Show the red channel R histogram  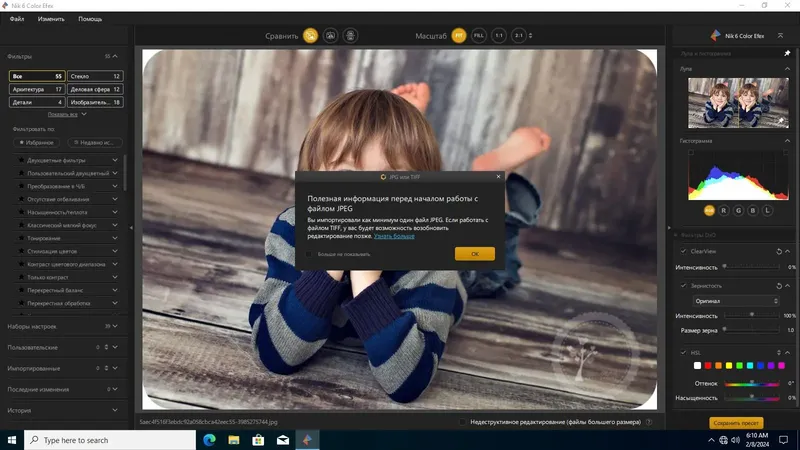click(x=723, y=210)
